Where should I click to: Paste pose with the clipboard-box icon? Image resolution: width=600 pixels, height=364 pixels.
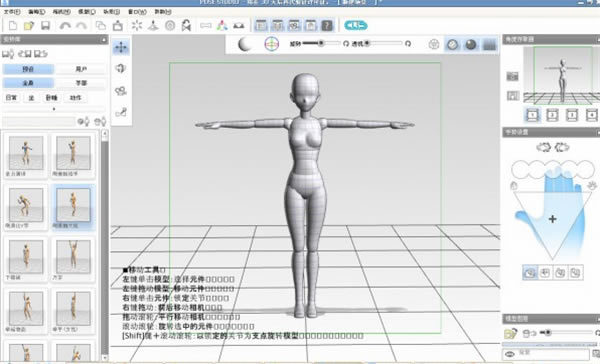click(118, 26)
